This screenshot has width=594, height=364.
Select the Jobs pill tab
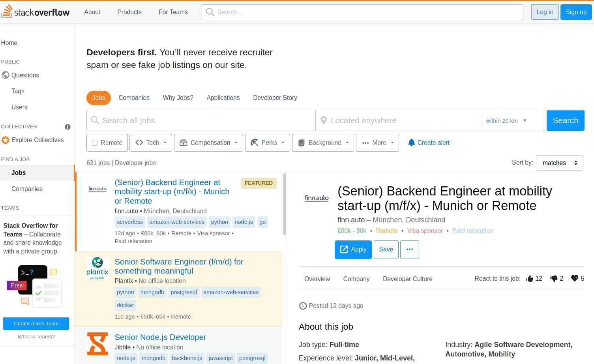tap(99, 98)
